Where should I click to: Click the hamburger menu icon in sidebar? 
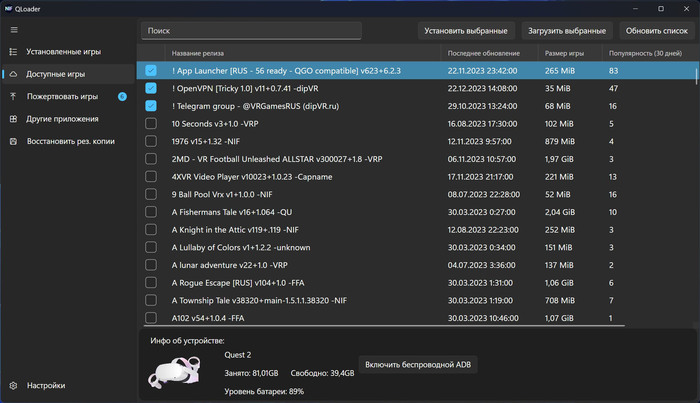point(13,30)
